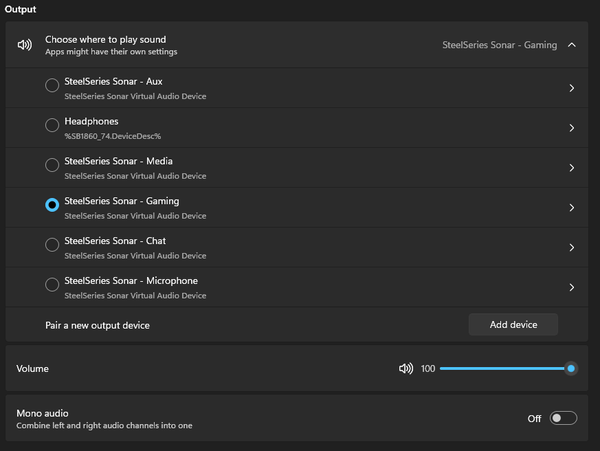Click the Choose where to play sound header

click(105, 39)
